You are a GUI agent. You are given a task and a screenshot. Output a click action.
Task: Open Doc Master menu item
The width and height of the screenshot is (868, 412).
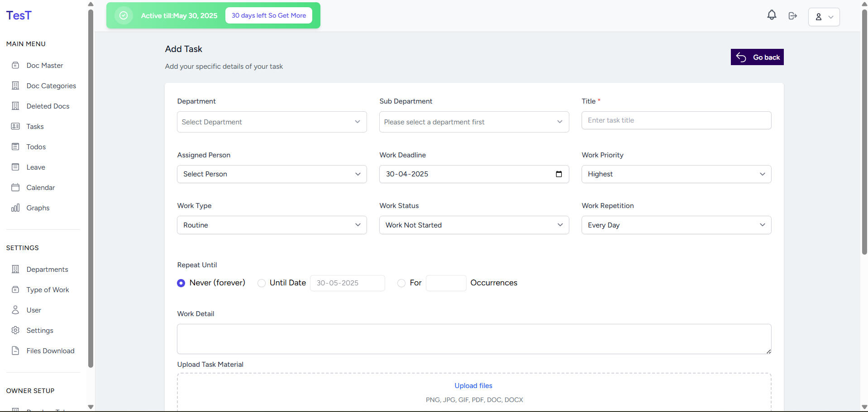44,65
